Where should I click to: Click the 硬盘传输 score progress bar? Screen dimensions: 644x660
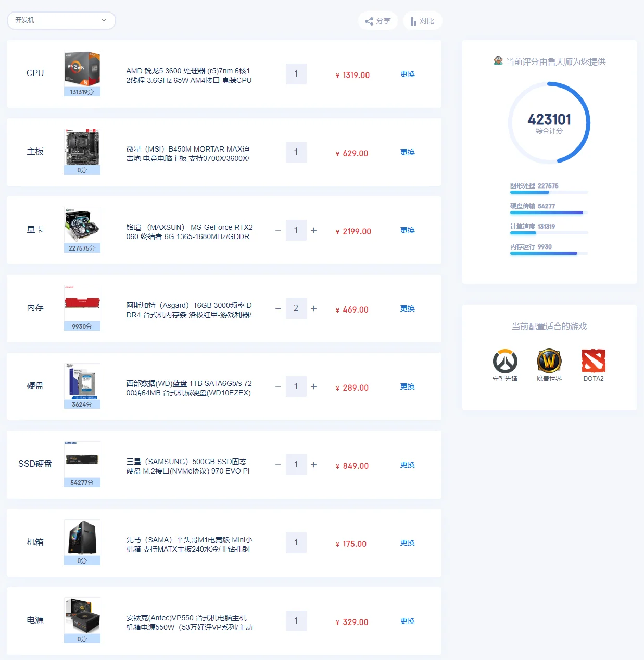click(x=549, y=213)
